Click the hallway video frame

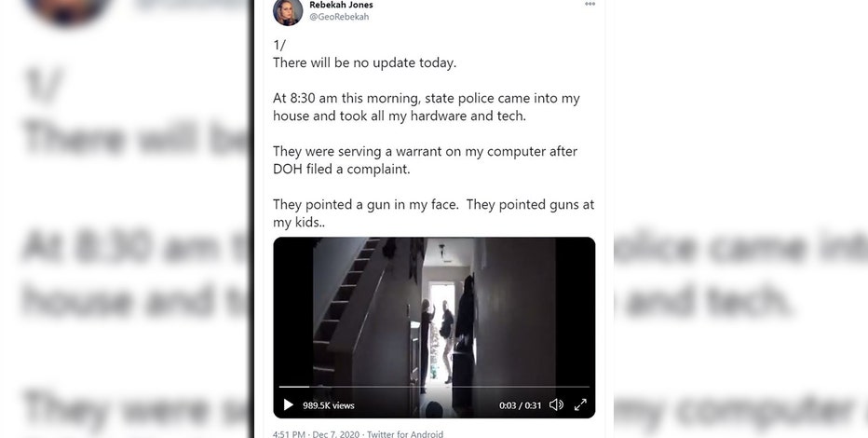pyautogui.click(x=434, y=310)
